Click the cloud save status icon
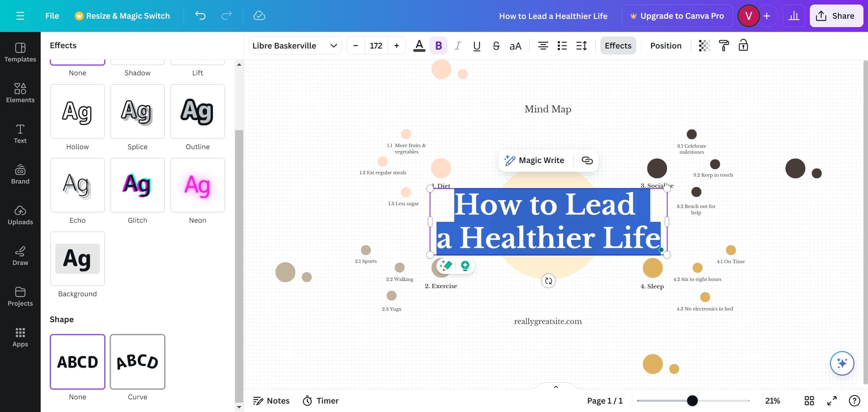This screenshot has height=412, width=868. click(x=259, y=16)
